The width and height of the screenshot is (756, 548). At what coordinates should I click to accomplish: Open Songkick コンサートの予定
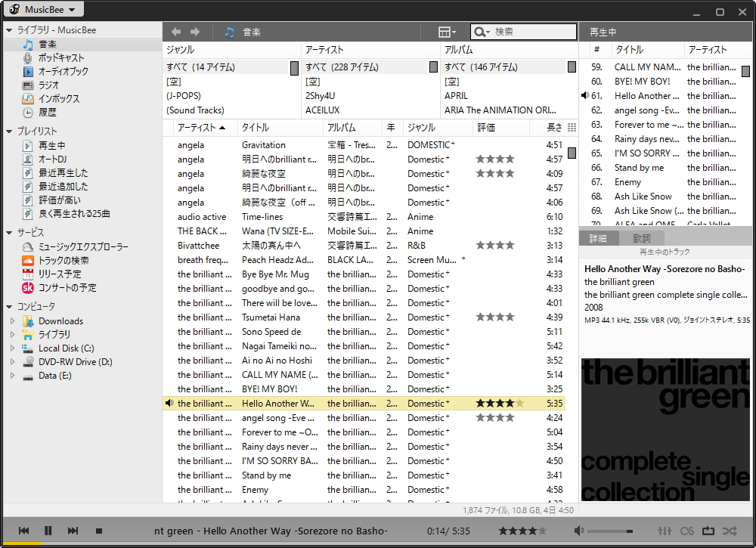click(59, 288)
